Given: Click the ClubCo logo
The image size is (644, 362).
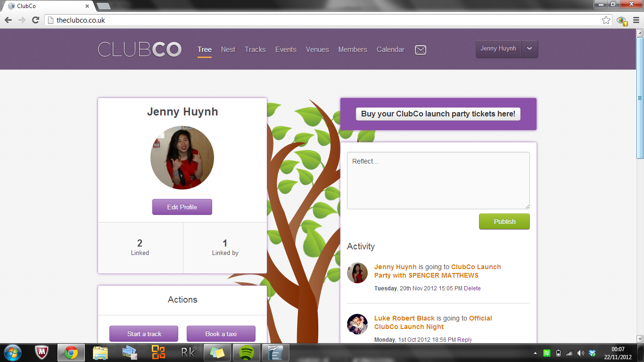Looking at the screenshot, I should tap(140, 49).
